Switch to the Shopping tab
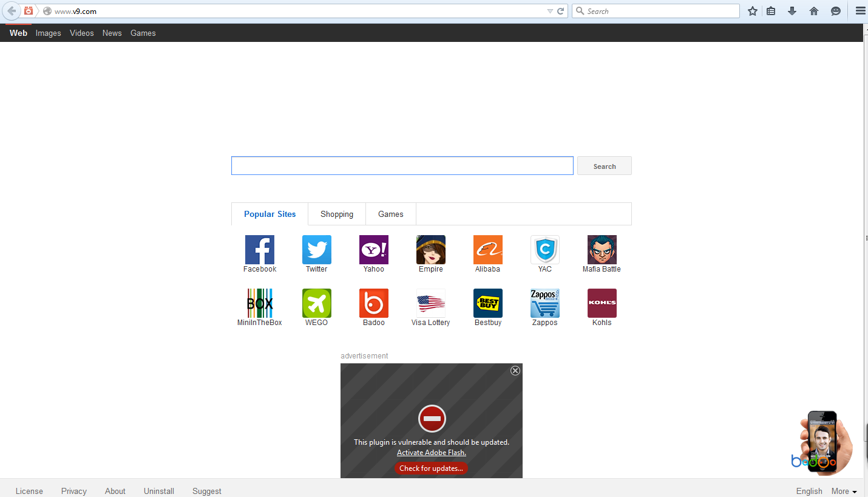 (x=337, y=214)
